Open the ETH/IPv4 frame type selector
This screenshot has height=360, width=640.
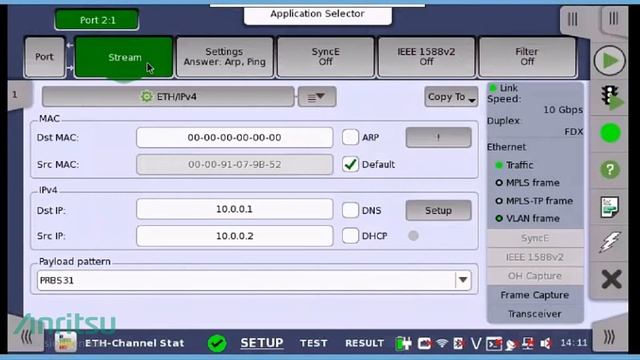click(x=168, y=97)
